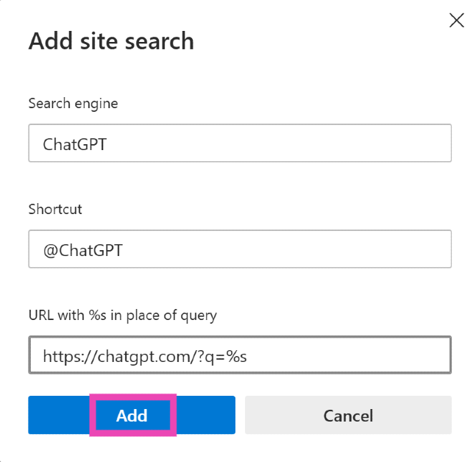
Task: Click the X icon at the dialog corner
Action: pyautogui.click(x=456, y=21)
